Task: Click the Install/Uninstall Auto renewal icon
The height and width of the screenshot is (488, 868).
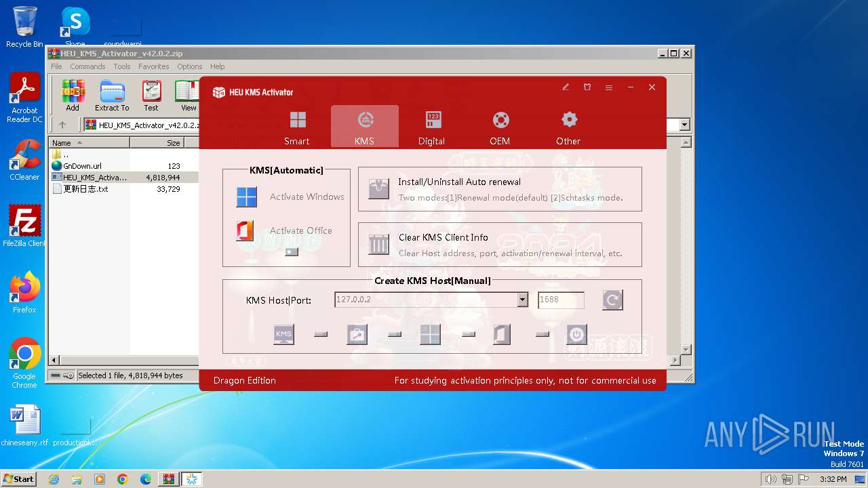Action: pyautogui.click(x=378, y=188)
